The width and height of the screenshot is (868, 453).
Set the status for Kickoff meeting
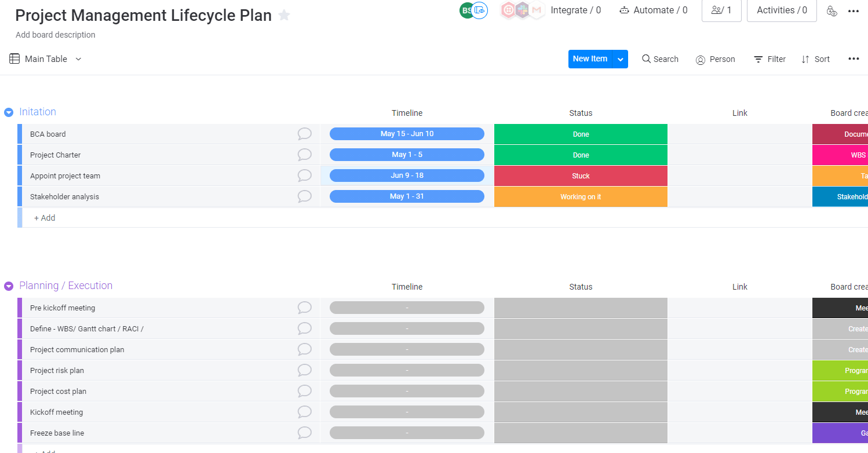click(x=581, y=412)
